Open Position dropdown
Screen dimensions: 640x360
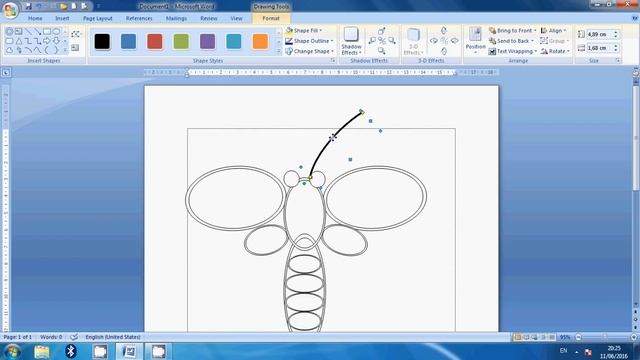(x=475, y=41)
